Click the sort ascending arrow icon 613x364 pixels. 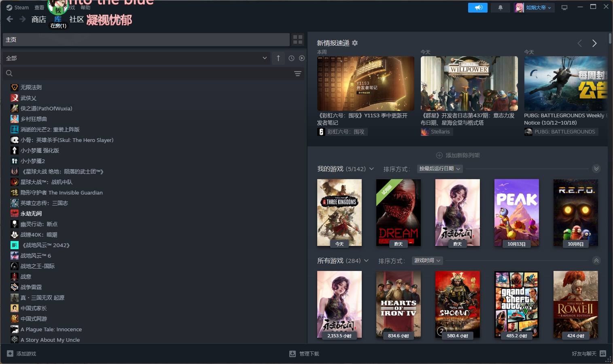(x=278, y=58)
